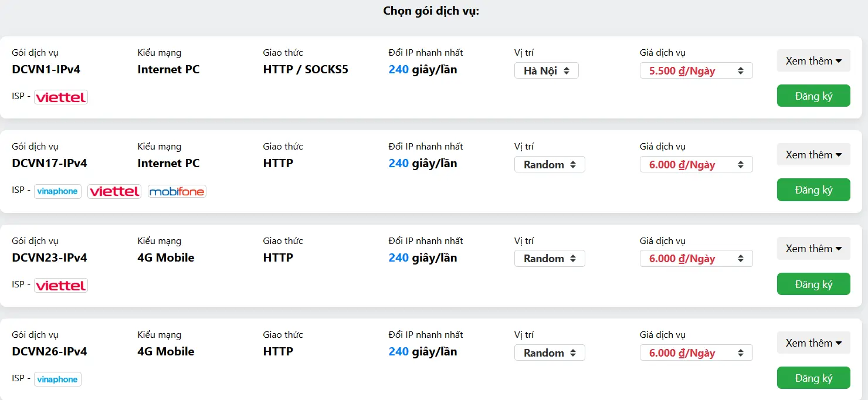The height and width of the screenshot is (400, 868).
Task: Open location dropdown for DCVN23-IPv4
Action: (550, 259)
